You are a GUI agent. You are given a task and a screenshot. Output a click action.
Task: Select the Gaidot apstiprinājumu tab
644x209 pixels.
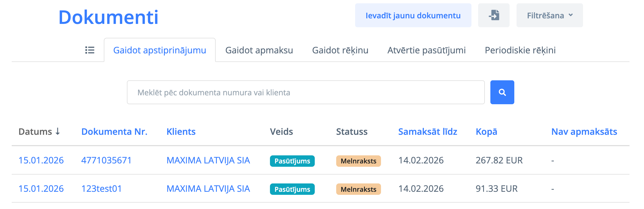pyautogui.click(x=159, y=50)
